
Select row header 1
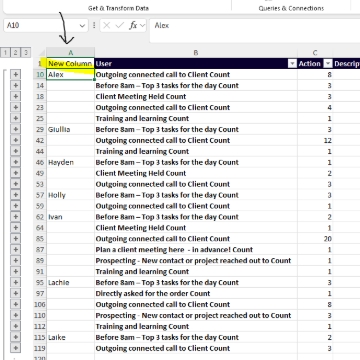pyautogui.click(x=40, y=64)
